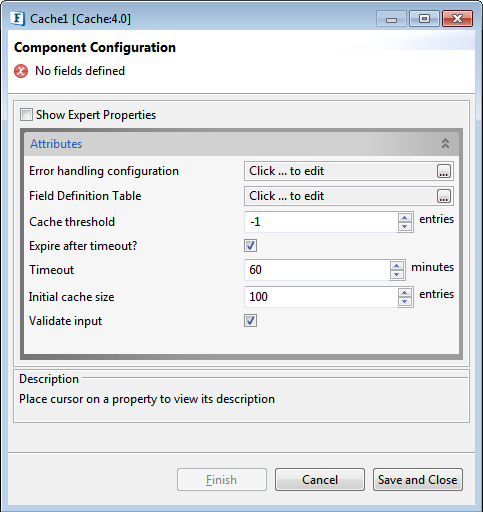Click Save and Close button

tap(418, 480)
